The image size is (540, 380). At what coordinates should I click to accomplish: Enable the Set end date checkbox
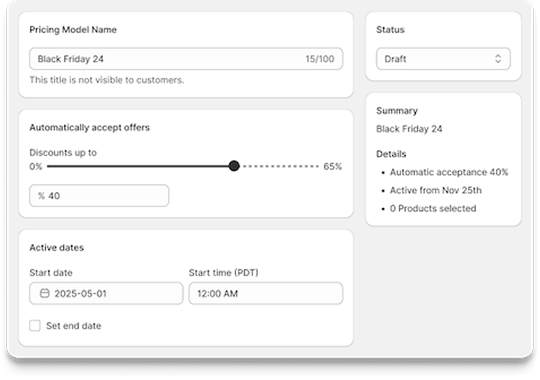click(x=35, y=326)
